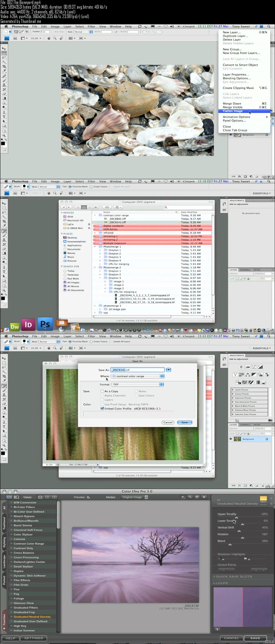This screenshot has height=644, width=275.
Task: Add a Black & White adjustment icon
Action: 254,375
